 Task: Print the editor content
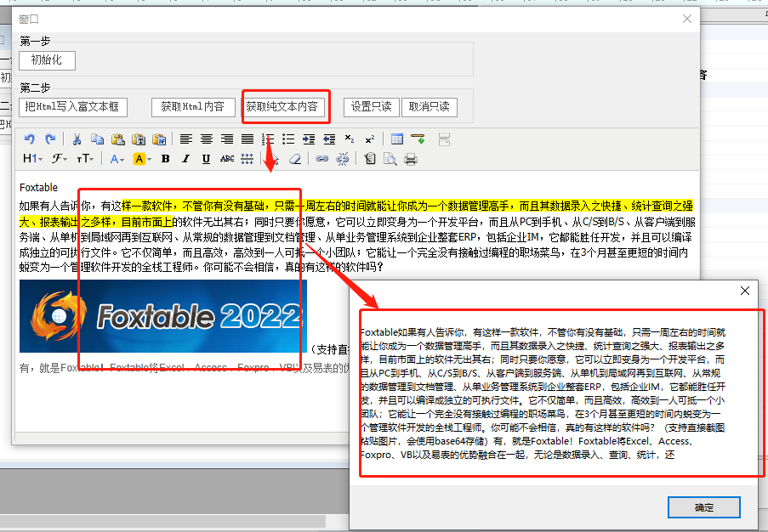[411, 159]
